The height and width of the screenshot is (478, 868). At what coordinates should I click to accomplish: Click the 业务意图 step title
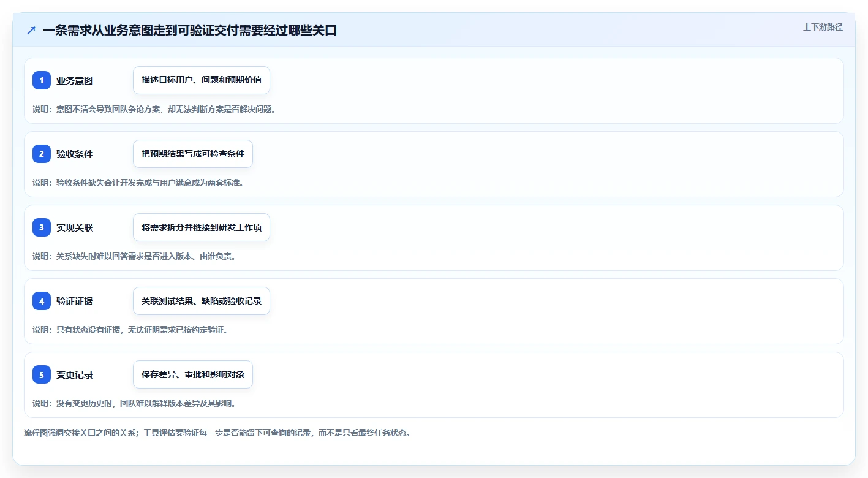click(x=75, y=80)
